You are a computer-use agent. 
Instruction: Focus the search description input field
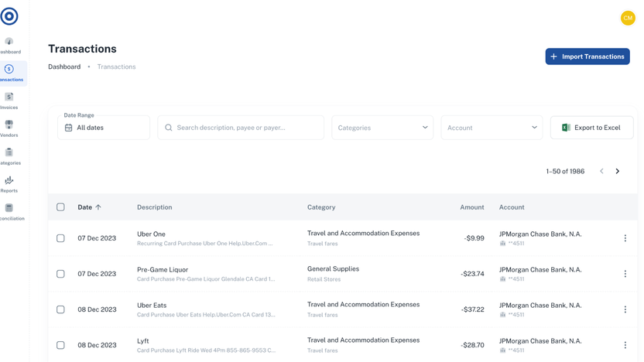(x=241, y=128)
